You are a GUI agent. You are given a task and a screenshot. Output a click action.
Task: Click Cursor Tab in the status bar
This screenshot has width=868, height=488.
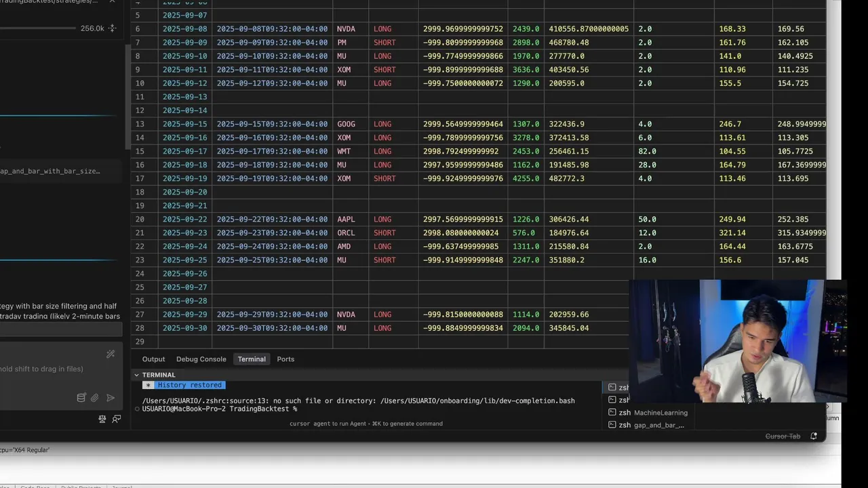coord(783,436)
